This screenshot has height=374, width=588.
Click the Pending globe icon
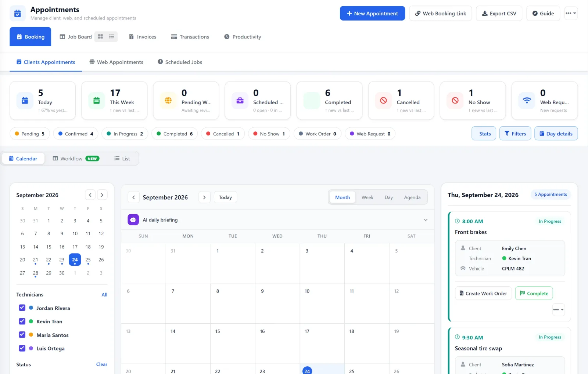point(168,101)
